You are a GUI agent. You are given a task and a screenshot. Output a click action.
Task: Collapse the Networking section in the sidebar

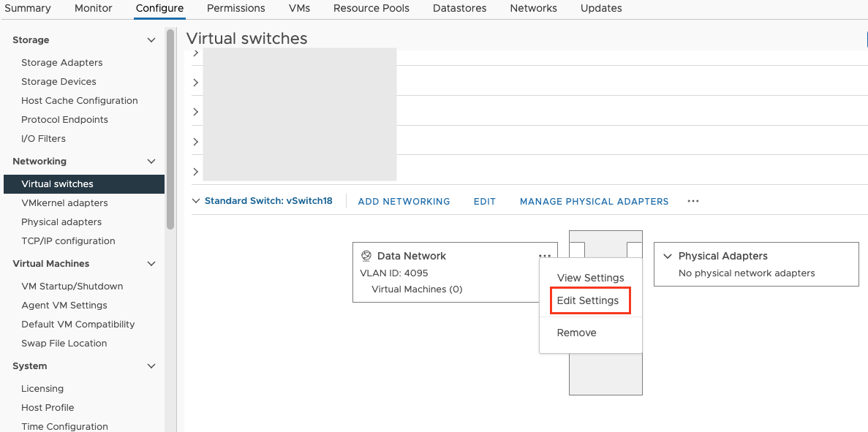(x=151, y=161)
